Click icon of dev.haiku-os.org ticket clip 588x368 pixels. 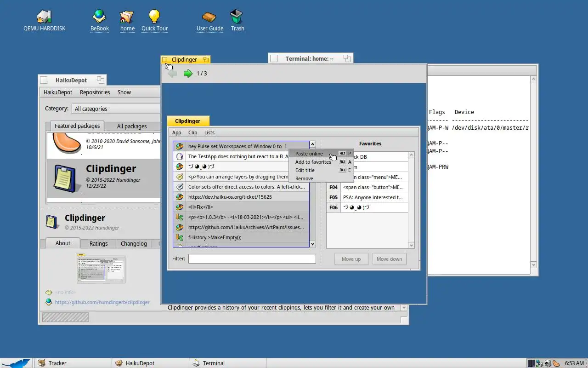[180, 197]
